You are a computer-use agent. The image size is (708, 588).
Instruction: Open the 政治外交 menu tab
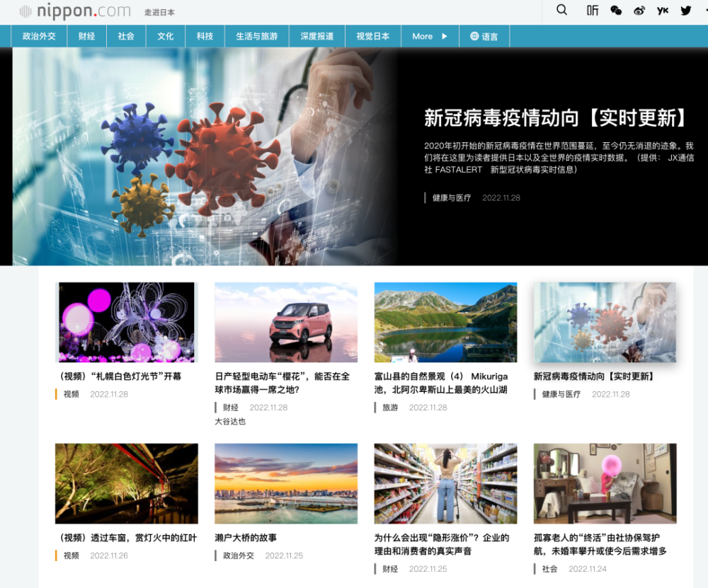coord(39,36)
